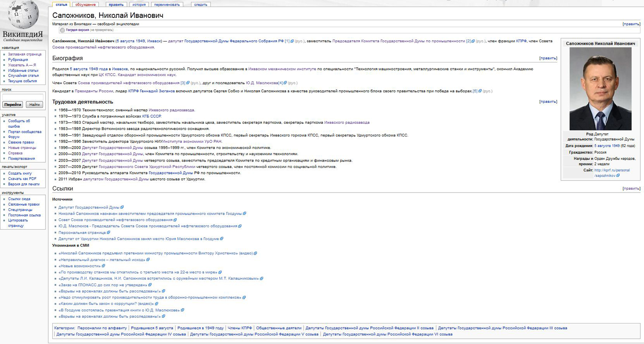
Task: Open '«Неправильный диагноз – летальный исход»' link
Action: coord(102,260)
